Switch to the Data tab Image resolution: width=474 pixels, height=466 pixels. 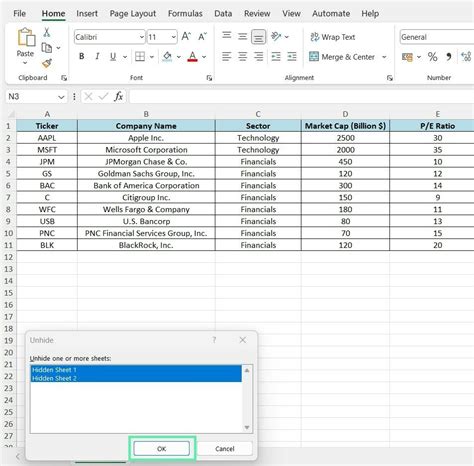pos(223,14)
